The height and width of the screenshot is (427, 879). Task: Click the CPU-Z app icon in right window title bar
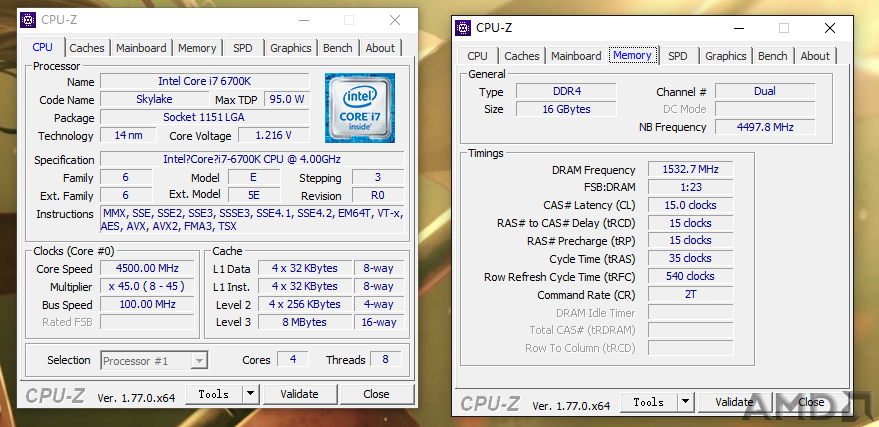(x=463, y=28)
